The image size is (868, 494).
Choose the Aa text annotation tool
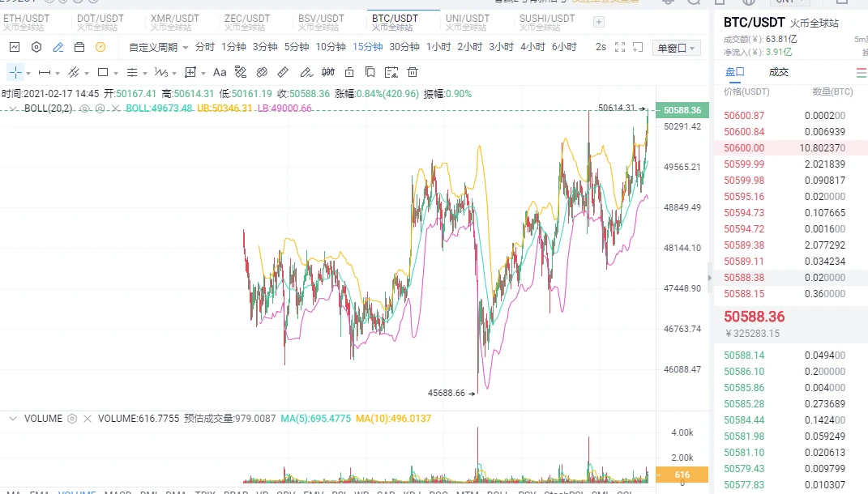tap(219, 72)
